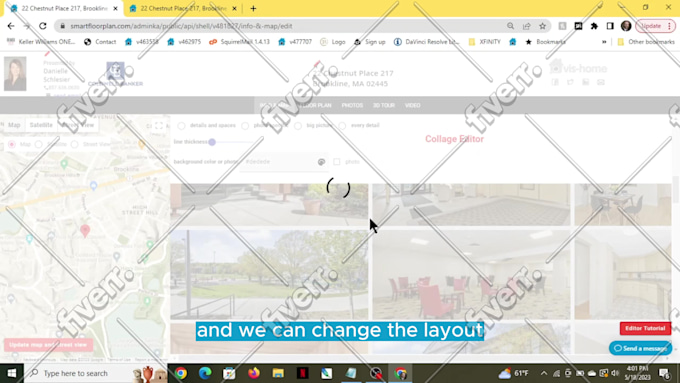680x383 pixels.
Task: Select the details and spaces radio option
Action: pos(181,126)
